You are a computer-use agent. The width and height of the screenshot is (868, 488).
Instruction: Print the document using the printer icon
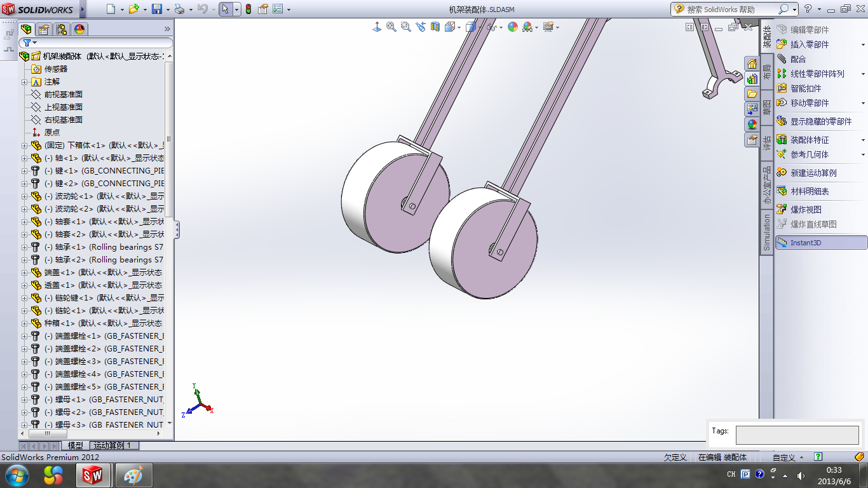point(179,9)
